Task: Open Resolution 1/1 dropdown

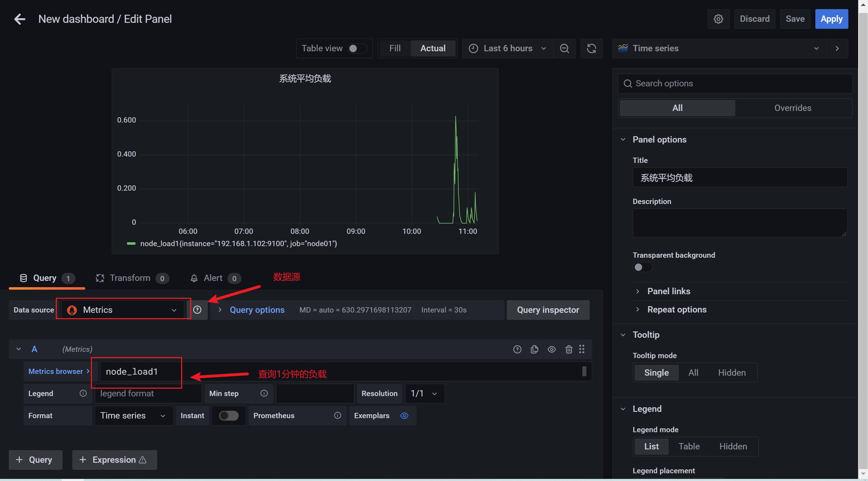Action: click(x=425, y=393)
